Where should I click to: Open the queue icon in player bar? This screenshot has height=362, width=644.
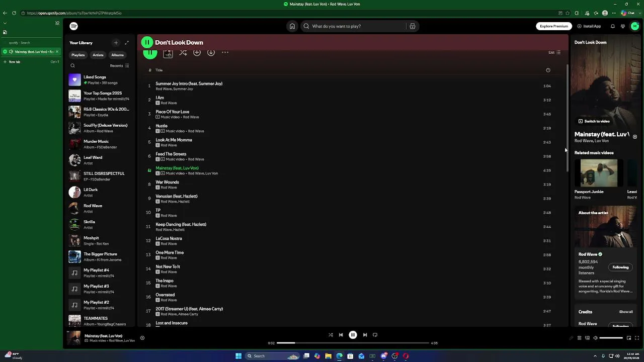pos(579,338)
